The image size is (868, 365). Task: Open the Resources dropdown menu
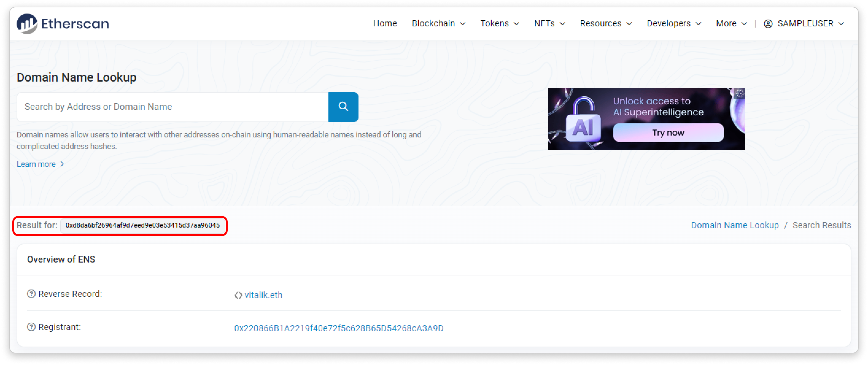(x=606, y=24)
